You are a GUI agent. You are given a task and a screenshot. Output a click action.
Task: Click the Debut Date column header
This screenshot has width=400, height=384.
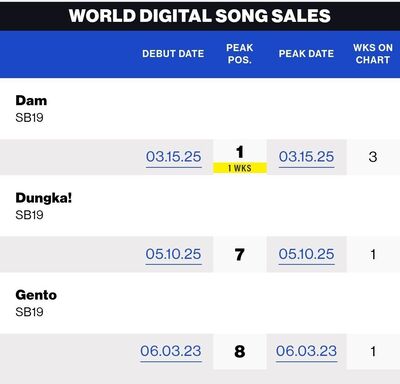[x=173, y=54]
